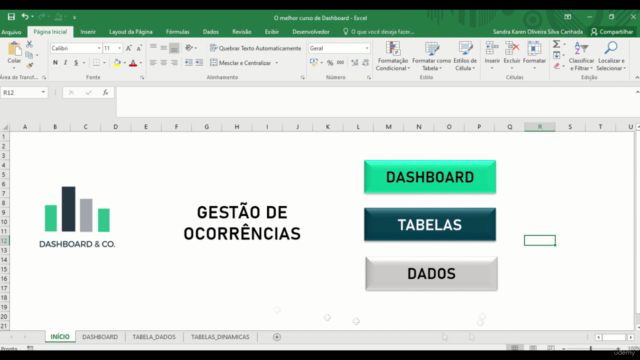The height and width of the screenshot is (360, 640).
Task: Click the Clear eraser icon
Action: tap(557, 66)
